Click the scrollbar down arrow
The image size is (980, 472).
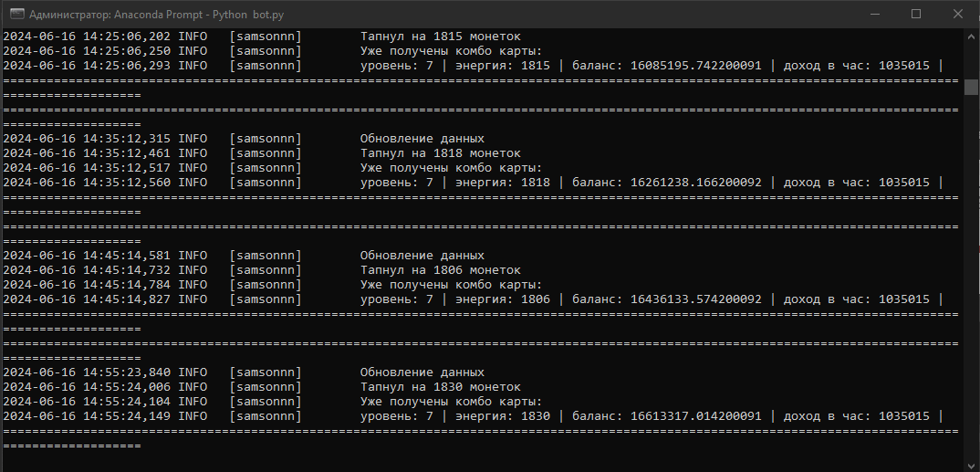click(x=972, y=464)
